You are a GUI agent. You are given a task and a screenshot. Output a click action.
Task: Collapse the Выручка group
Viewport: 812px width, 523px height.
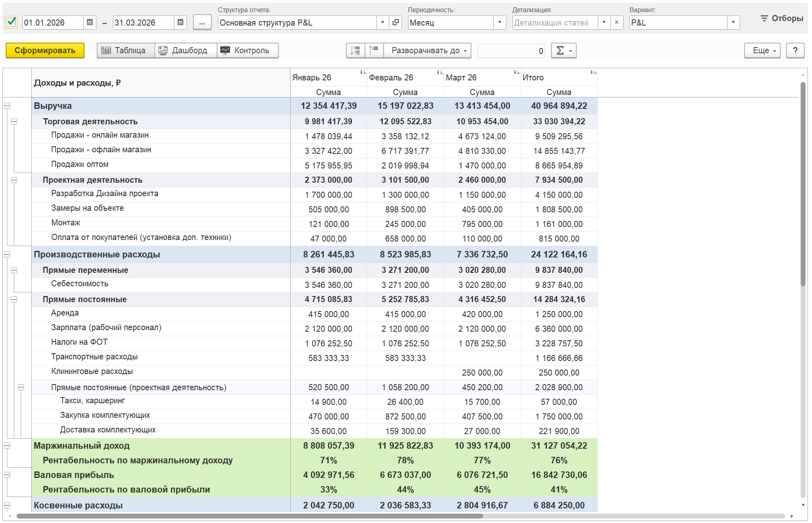7,106
